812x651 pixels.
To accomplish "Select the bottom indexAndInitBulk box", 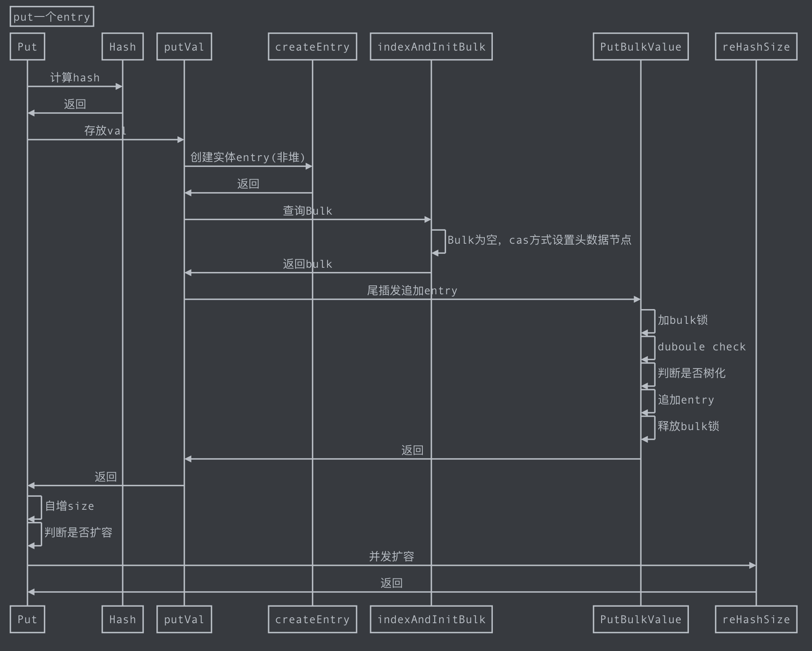I will (431, 619).
